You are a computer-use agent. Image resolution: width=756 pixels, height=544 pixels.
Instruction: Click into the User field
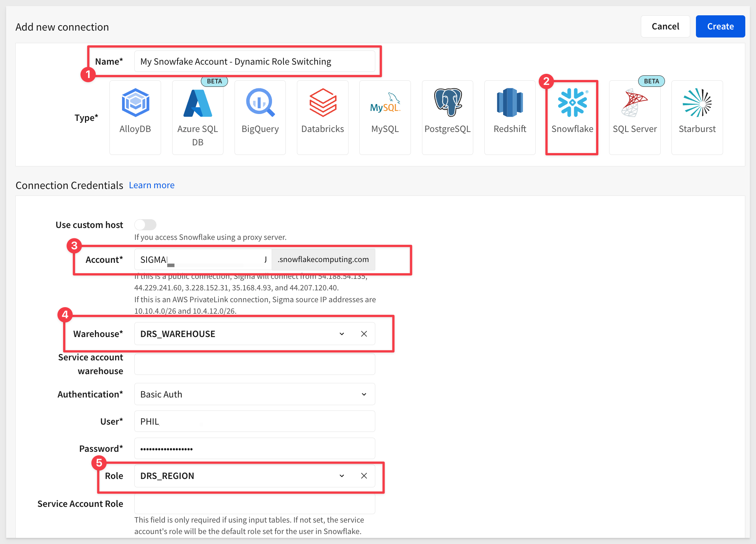[254, 421]
